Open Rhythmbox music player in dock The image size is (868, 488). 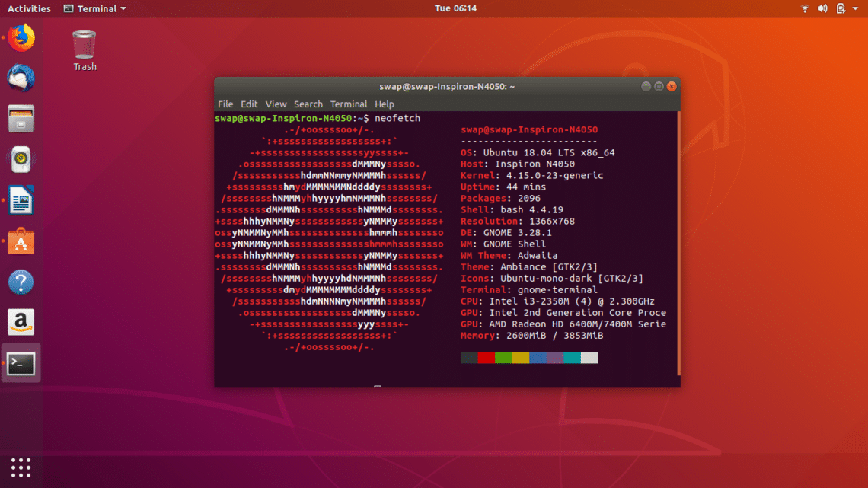(21, 160)
